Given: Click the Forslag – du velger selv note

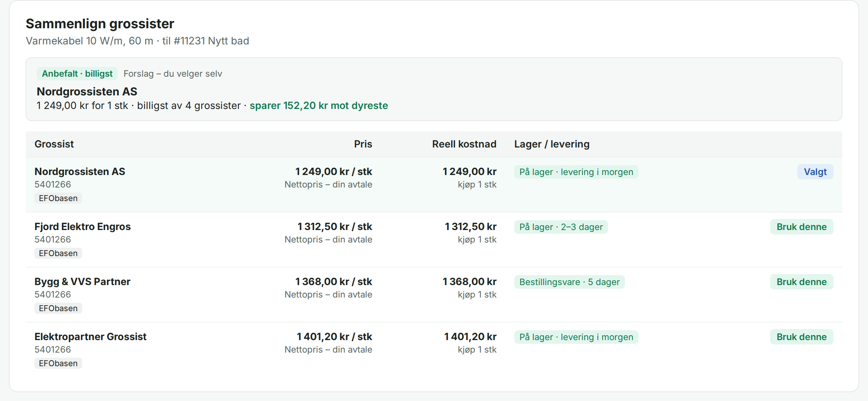Looking at the screenshot, I should pos(173,74).
